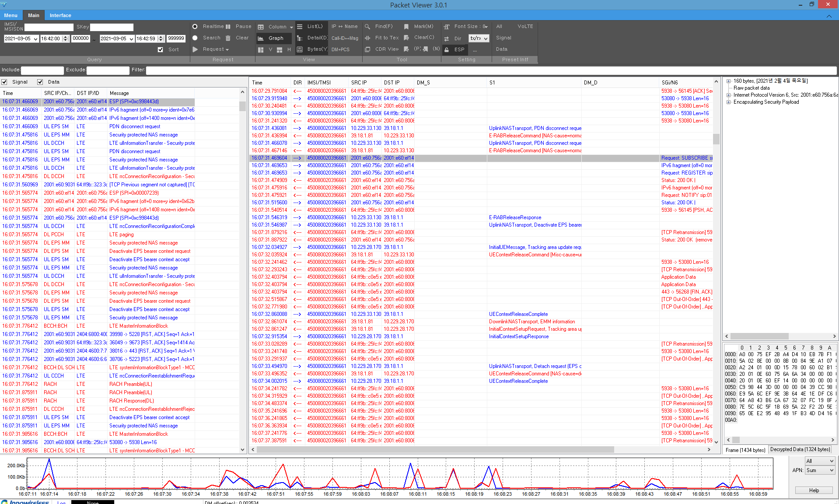This screenshot has height=504, width=839.
Task: Click the All preset interface button
Action: pos(499,27)
